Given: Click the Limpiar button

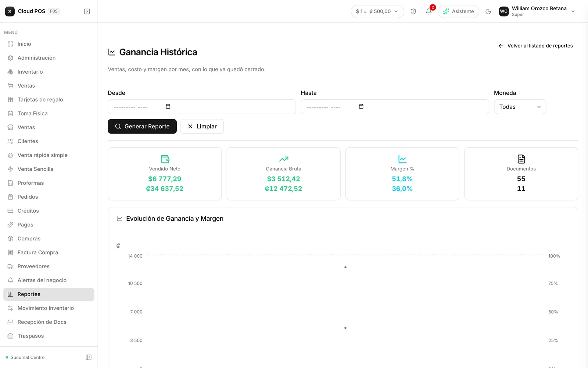Looking at the screenshot, I should 202,126.
